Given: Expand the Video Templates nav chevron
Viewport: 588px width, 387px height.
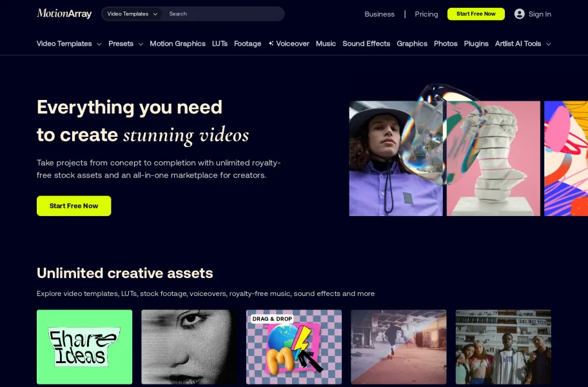Looking at the screenshot, I should coord(99,44).
